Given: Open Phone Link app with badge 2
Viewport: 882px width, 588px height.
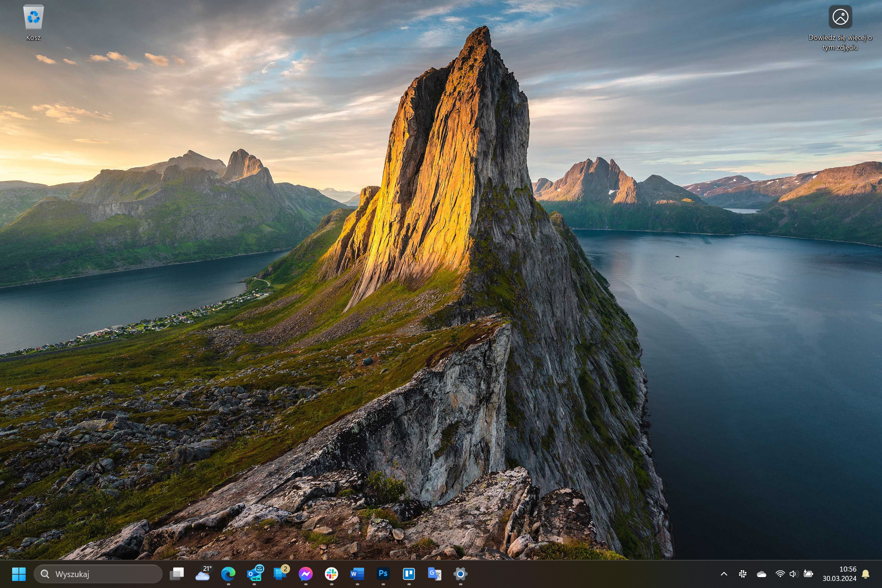Looking at the screenshot, I should 281,573.
